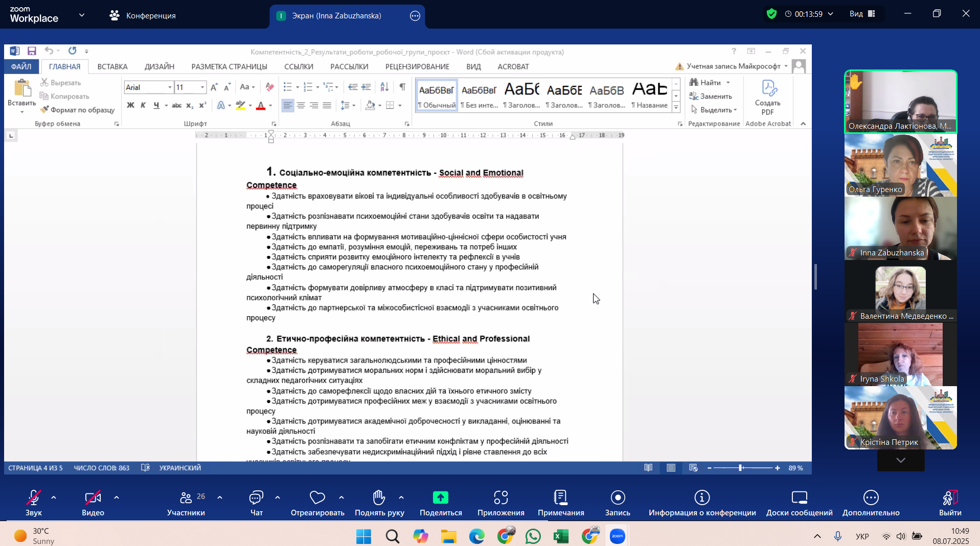
Task: Switch to the Конференция tab
Action: pyautogui.click(x=143, y=15)
